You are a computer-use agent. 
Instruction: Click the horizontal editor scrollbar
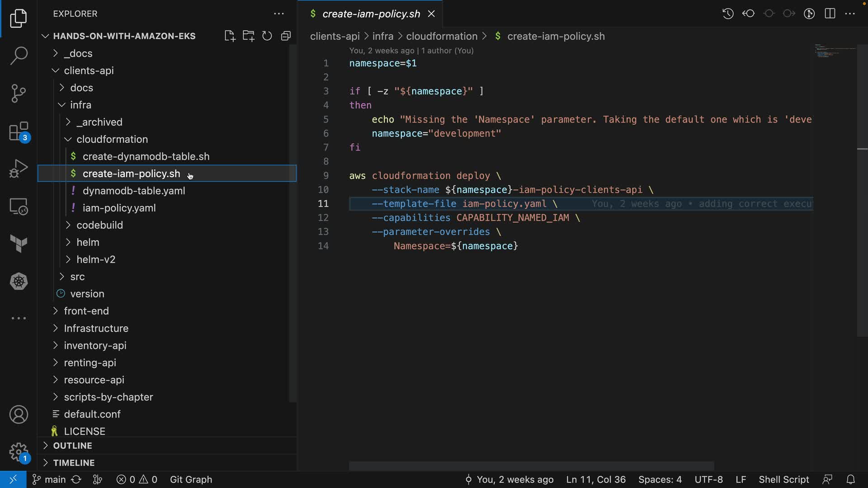coord(531,465)
